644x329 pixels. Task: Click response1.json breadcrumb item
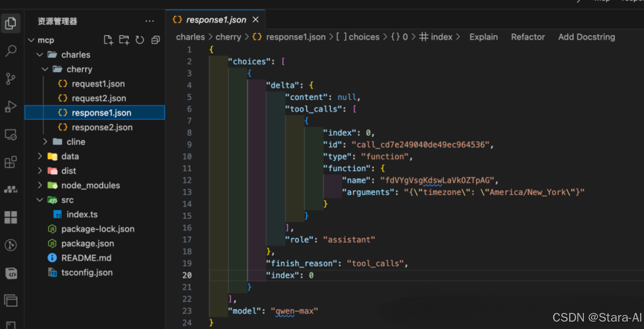(296, 37)
